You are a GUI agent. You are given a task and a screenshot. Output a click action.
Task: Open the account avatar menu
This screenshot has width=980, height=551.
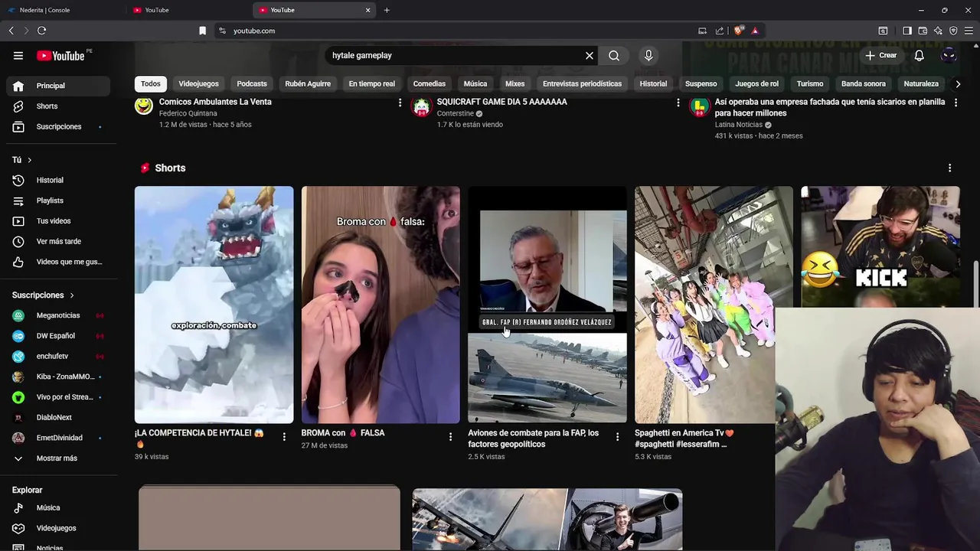pyautogui.click(x=949, y=55)
